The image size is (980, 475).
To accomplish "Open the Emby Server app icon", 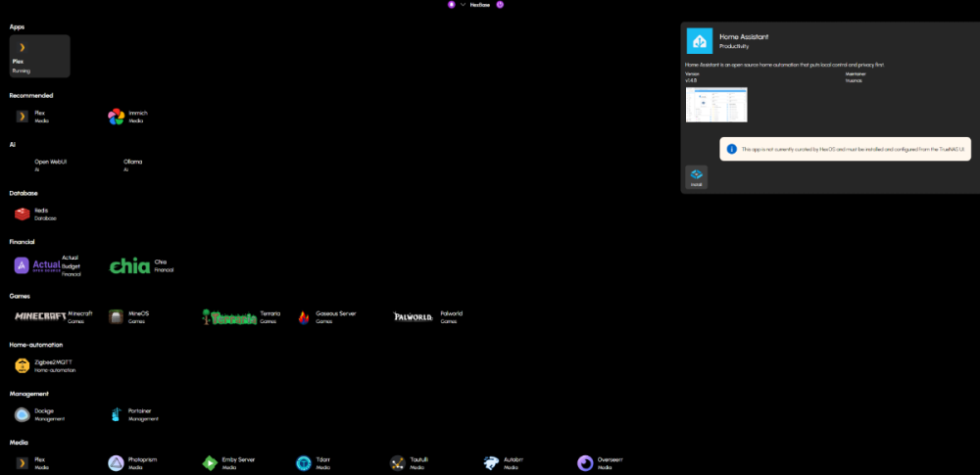I will click(210, 462).
